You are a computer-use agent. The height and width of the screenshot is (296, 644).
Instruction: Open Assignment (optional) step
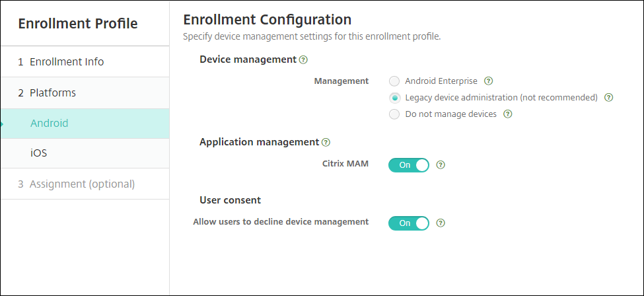[76, 184]
